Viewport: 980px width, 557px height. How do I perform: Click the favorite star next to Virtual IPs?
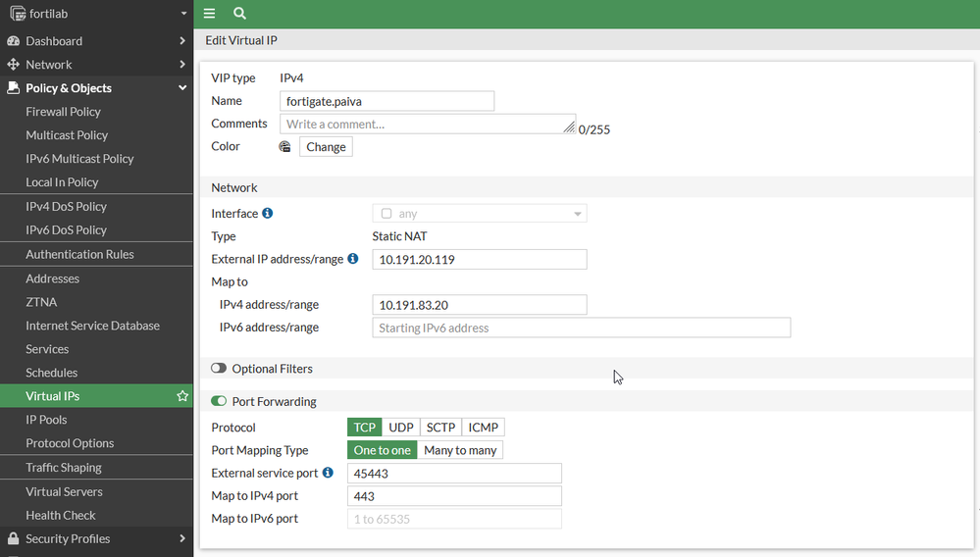pos(182,396)
